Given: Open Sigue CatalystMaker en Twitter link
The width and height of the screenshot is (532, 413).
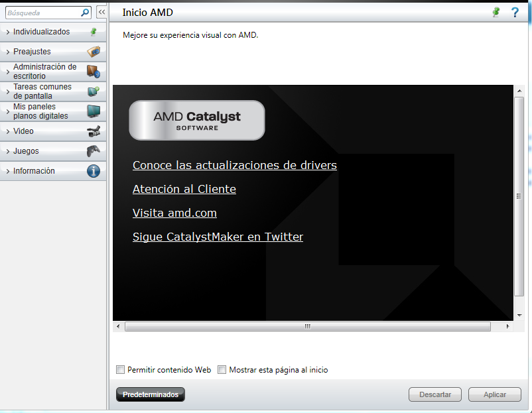Looking at the screenshot, I should (218, 237).
